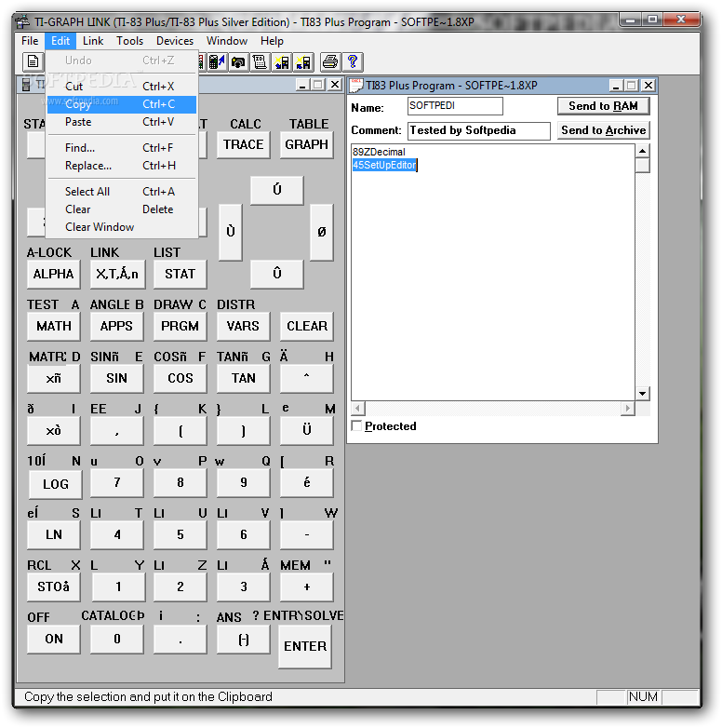Click the Comment input field
Image resolution: width=722 pixels, height=728 pixels.
point(479,130)
